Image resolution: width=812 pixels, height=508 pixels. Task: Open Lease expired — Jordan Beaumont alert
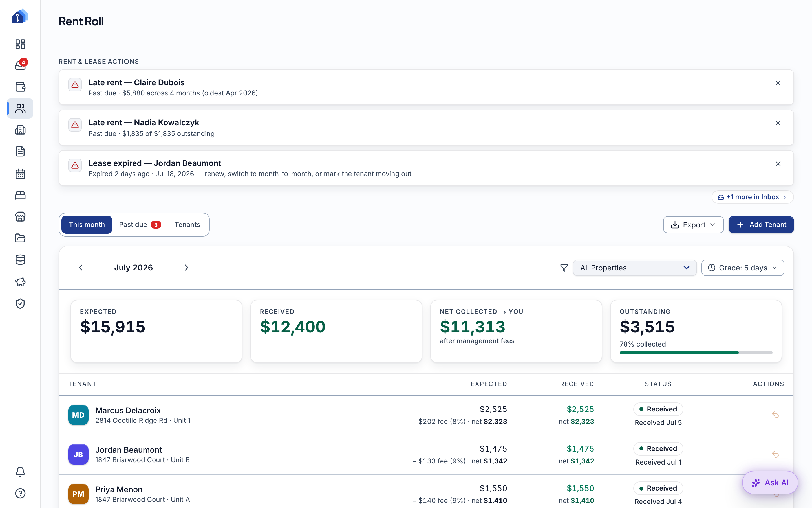coord(426,168)
